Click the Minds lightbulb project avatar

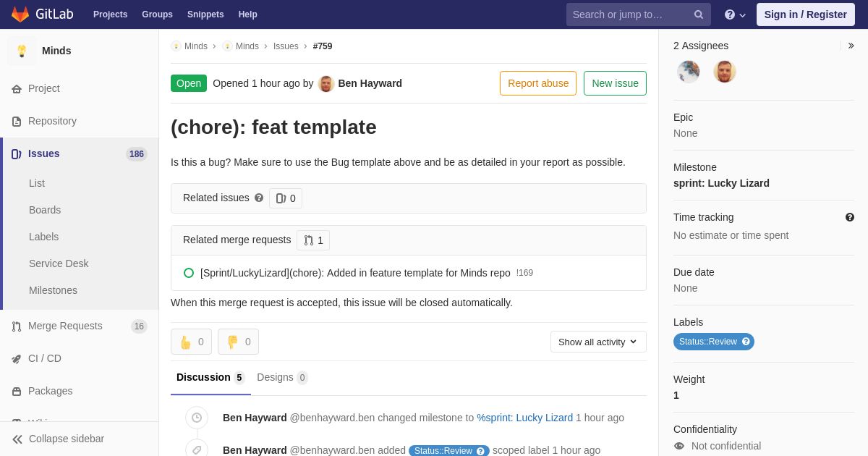click(x=22, y=51)
